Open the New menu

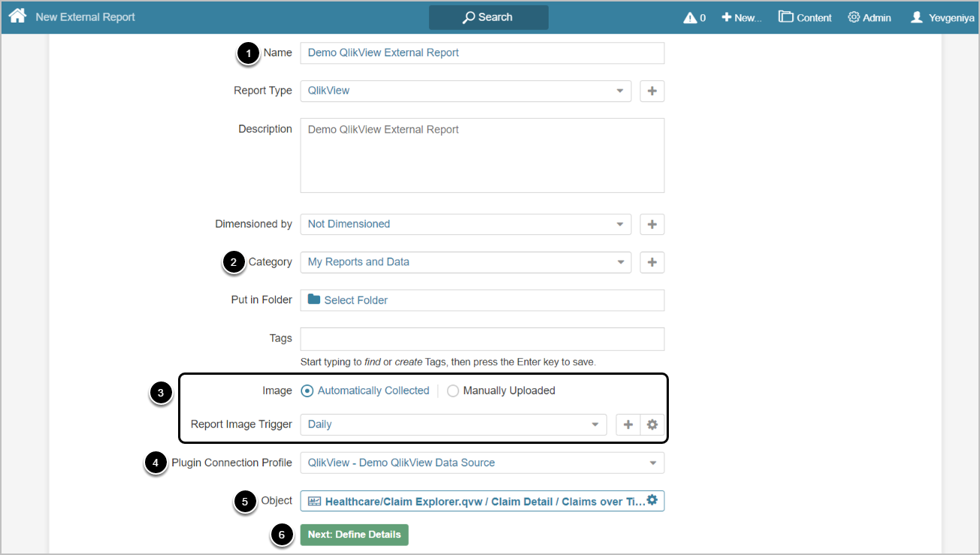[741, 17]
